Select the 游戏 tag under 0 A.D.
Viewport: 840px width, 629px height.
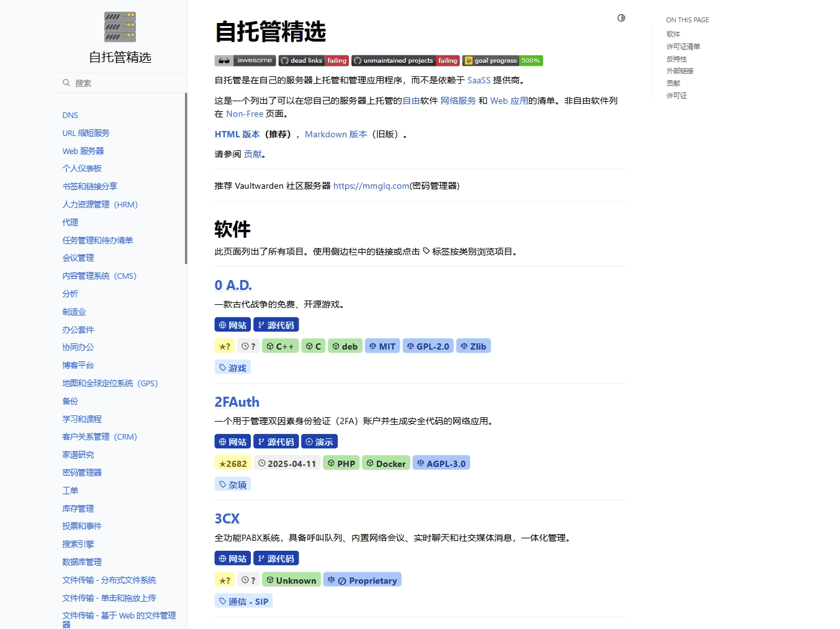233,368
